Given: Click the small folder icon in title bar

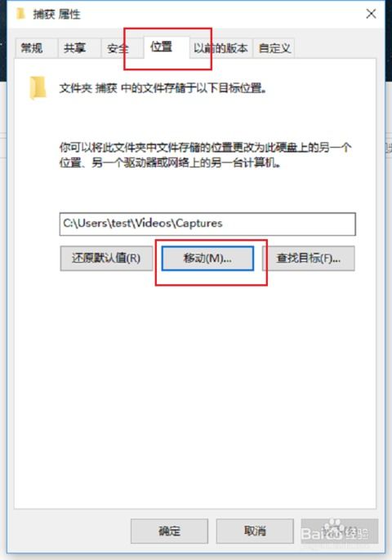Looking at the screenshot, I should (x=21, y=14).
